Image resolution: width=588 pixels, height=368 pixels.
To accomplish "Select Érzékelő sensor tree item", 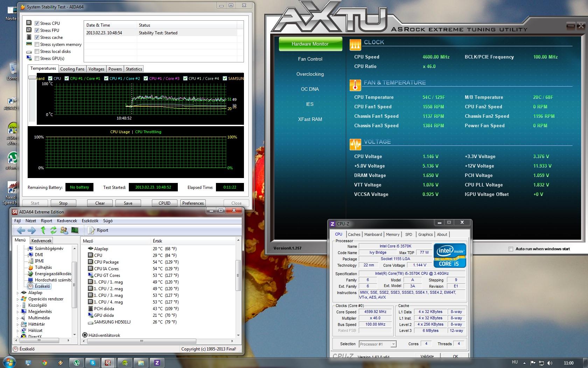I will tap(39, 286).
